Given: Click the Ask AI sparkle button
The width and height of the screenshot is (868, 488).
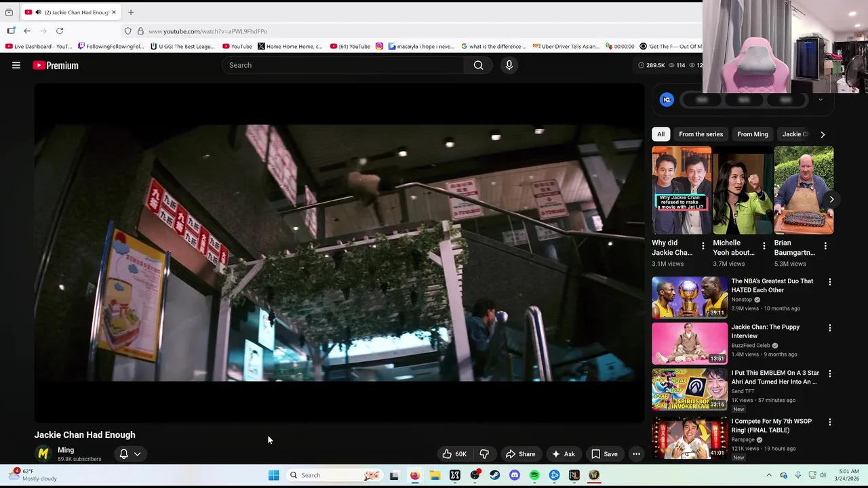Looking at the screenshot, I should point(564,454).
